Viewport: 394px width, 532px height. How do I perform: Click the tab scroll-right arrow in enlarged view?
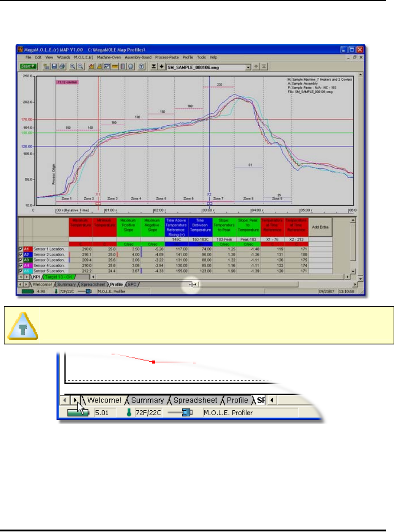pos(75,400)
